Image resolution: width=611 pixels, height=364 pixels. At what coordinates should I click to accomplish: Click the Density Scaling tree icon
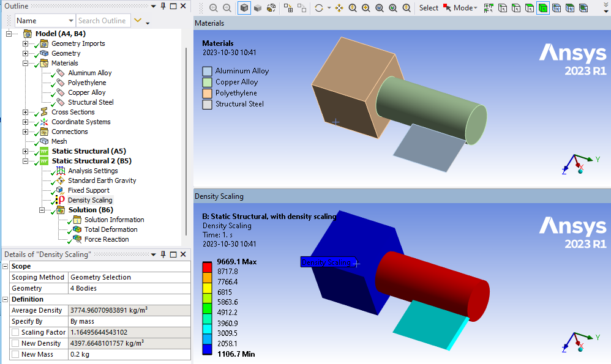(x=60, y=200)
